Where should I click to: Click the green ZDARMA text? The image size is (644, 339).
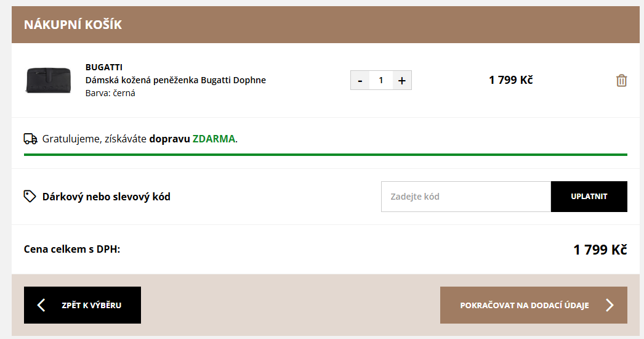click(214, 139)
